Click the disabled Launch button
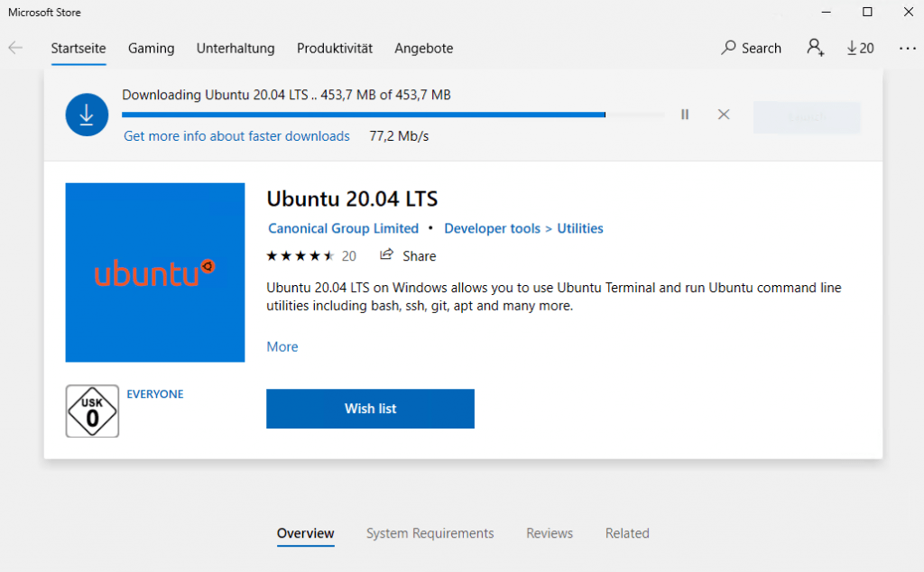 pyautogui.click(x=807, y=117)
